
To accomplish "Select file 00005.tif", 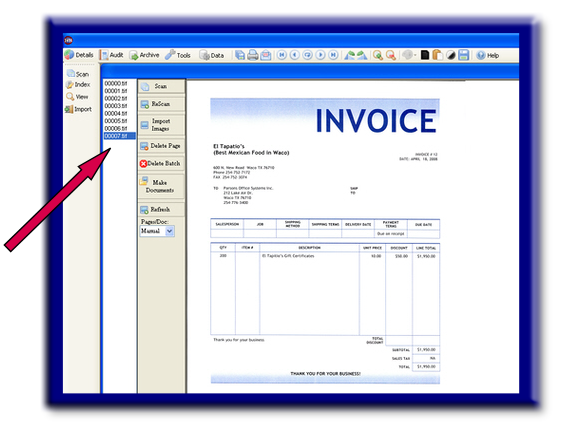I will (x=116, y=121).
